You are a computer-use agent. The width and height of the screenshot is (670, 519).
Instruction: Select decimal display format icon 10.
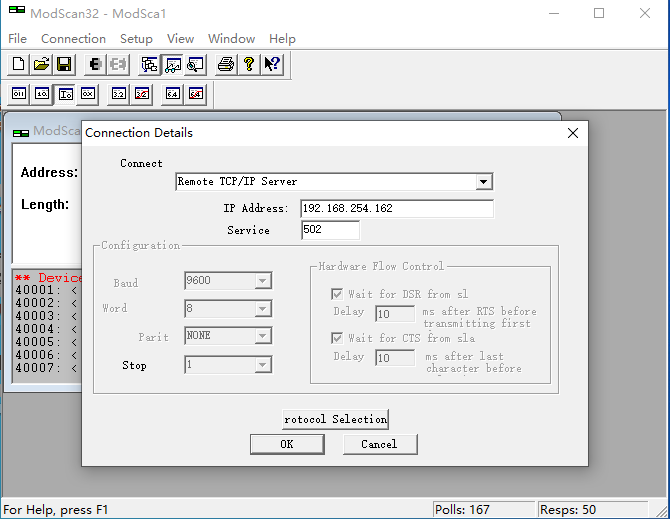click(41, 94)
